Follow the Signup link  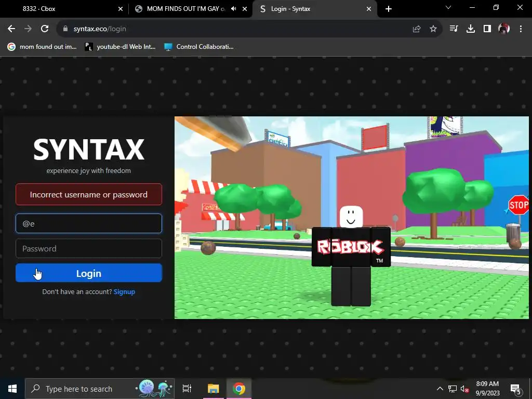click(124, 292)
